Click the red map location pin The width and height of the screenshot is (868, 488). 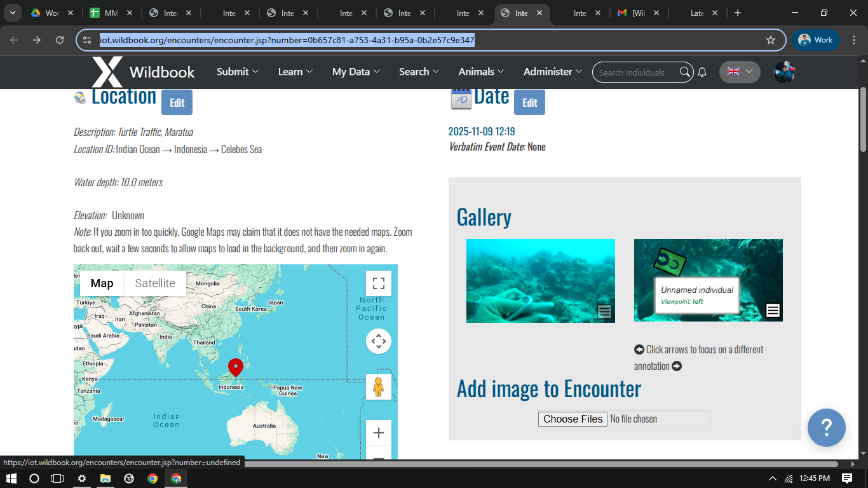(x=236, y=367)
